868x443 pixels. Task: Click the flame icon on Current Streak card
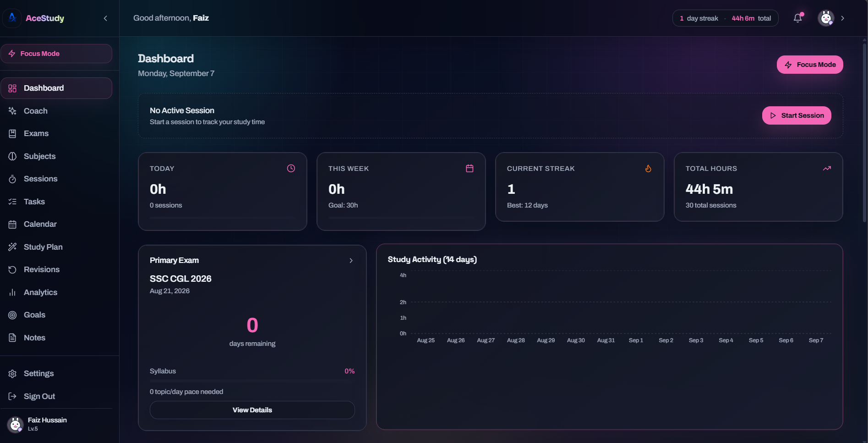648,169
